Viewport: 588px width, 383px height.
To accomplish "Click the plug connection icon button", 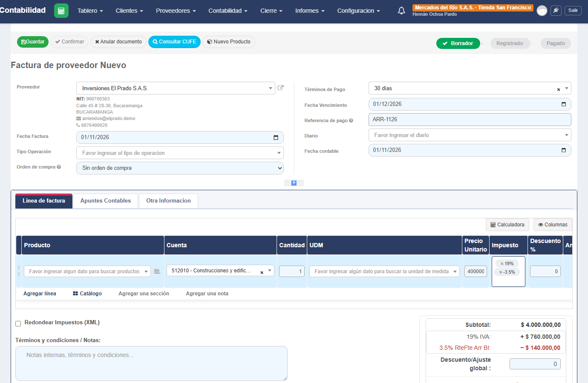I will point(556,11).
